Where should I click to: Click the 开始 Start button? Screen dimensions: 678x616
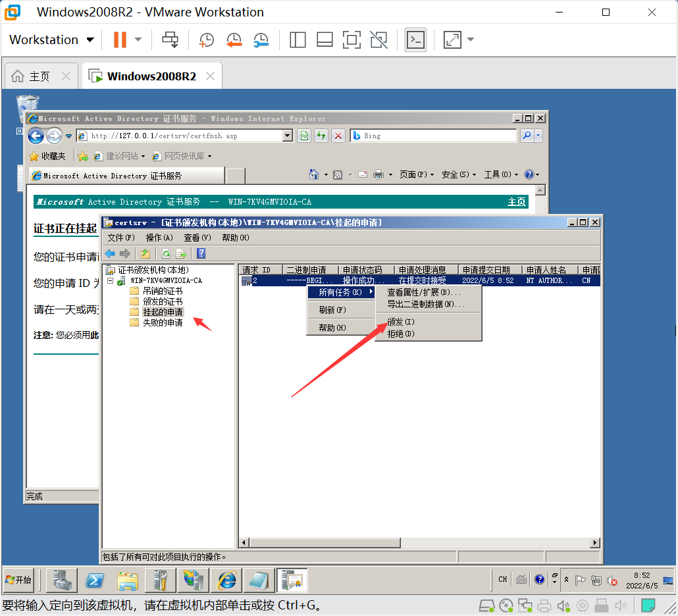(x=18, y=580)
